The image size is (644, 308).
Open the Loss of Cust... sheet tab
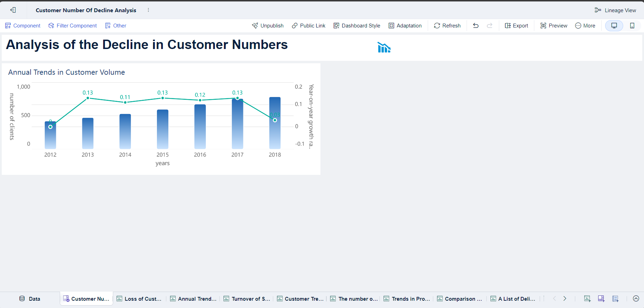click(139, 299)
